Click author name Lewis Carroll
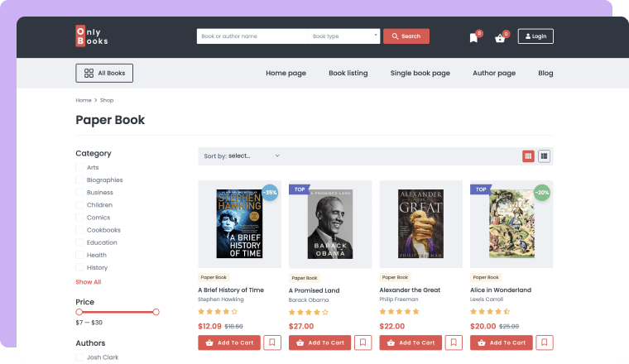This screenshot has width=629, height=364. pyautogui.click(x=486, y=299)
